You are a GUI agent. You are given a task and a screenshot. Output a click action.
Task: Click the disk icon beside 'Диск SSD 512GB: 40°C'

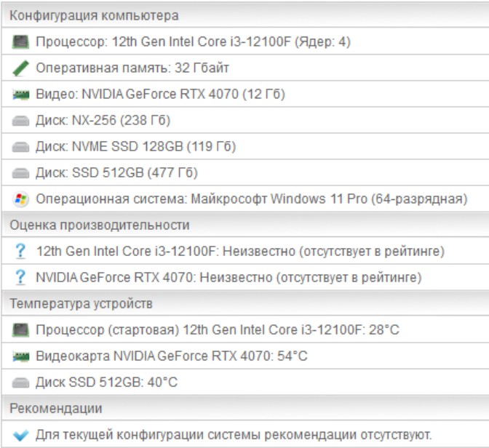[x=20, y=383]
